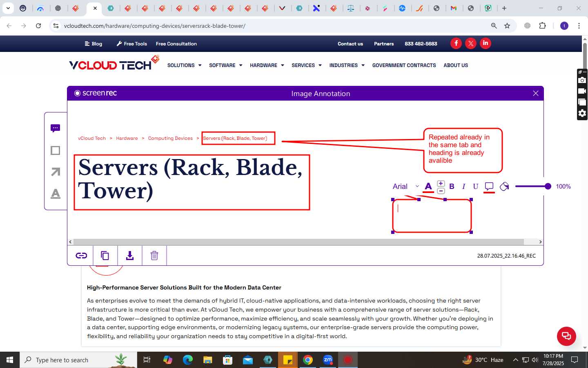Image resolution: width=588 pixels, height=368 pixels.
Task: Download the annotated image
Action: (x=130, y=256)
